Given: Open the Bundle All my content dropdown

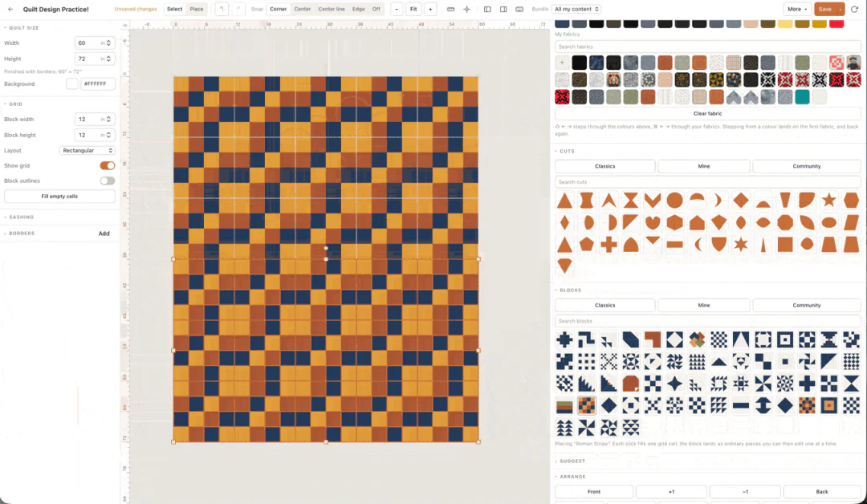Looking at the screenshot, I should point(576,9).
